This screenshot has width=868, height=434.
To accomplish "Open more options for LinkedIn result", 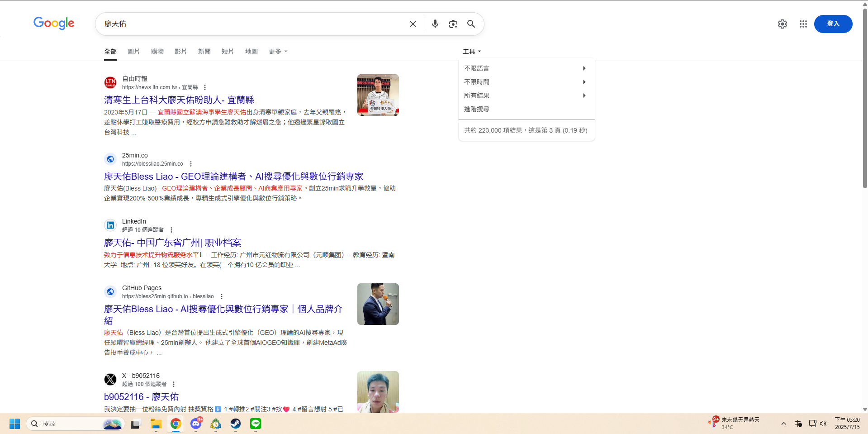I will (x=171, y=230).
